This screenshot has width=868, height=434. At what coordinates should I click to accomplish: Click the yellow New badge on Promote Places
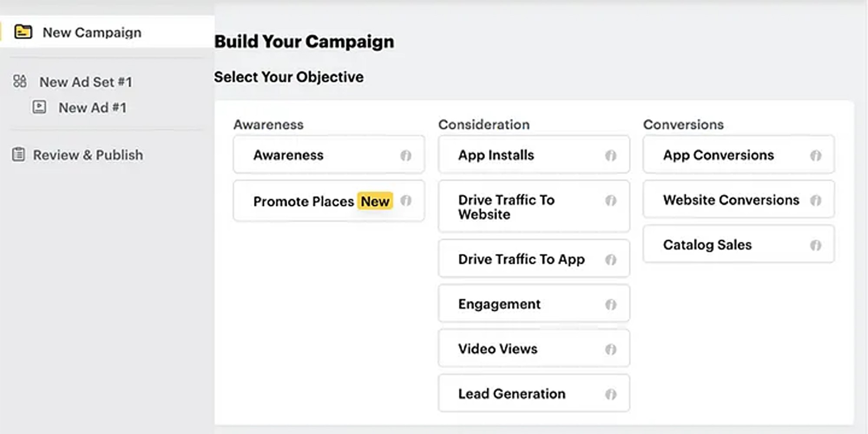(x=375, y=201)
